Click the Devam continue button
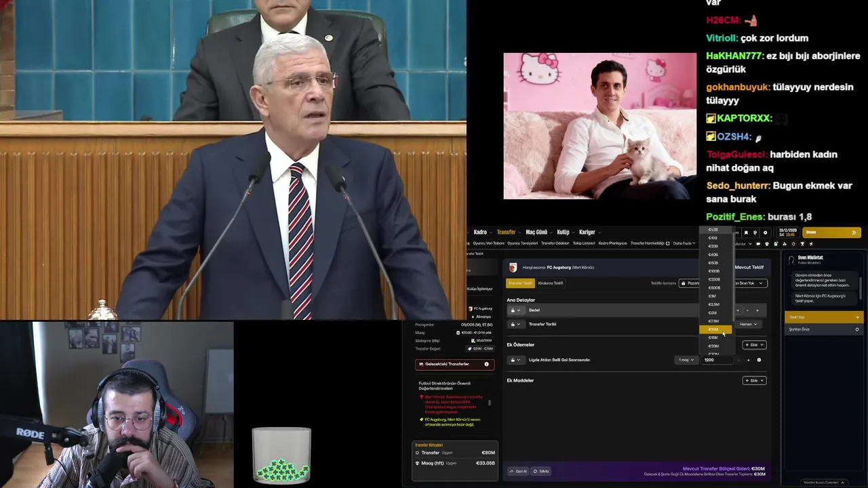 (831, 232)
